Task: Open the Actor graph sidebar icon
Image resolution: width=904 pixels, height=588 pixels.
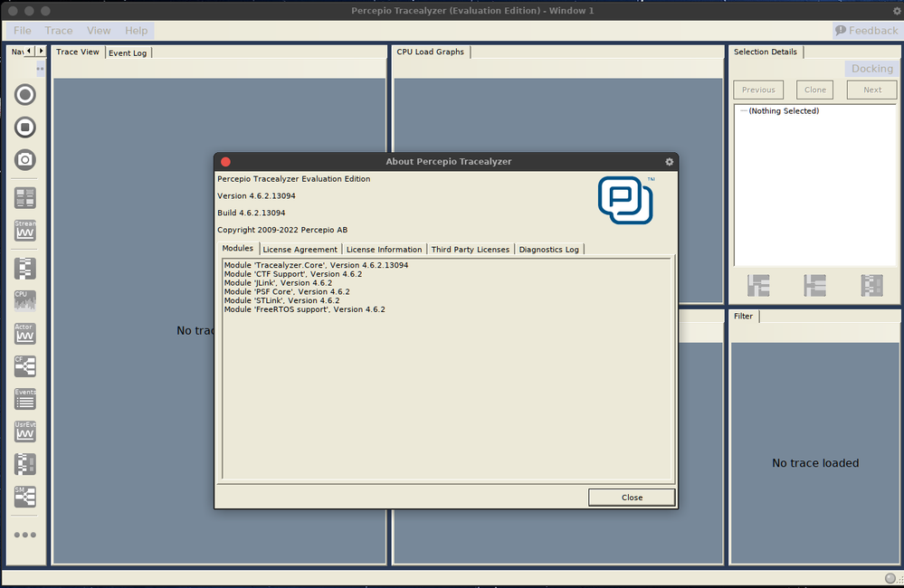Action: click(x=24, y=334)
